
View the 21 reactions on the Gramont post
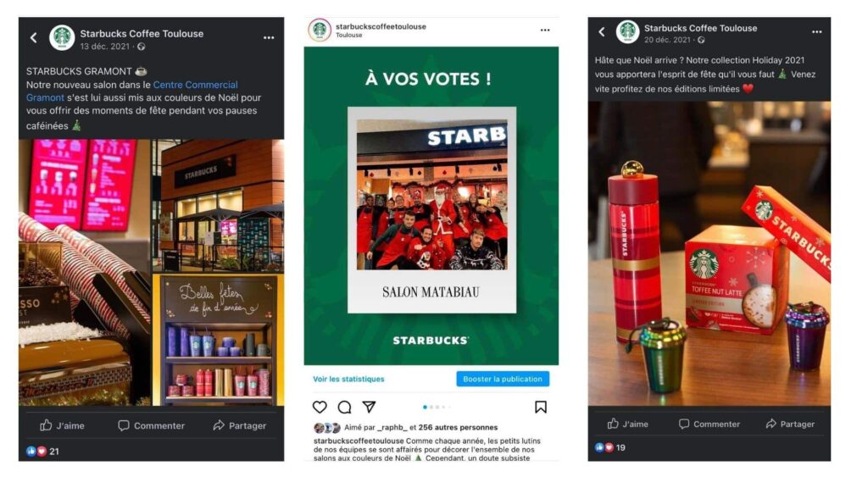42,452
